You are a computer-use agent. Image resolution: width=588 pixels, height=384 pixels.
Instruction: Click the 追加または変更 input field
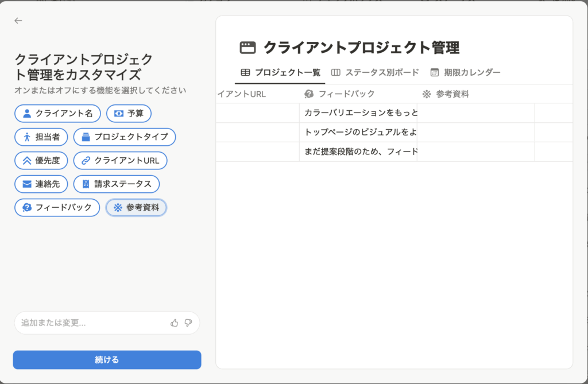(92, 323)
